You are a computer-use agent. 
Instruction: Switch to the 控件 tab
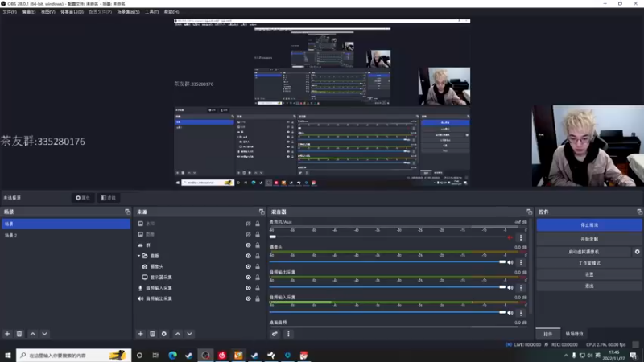click(548, 334)
